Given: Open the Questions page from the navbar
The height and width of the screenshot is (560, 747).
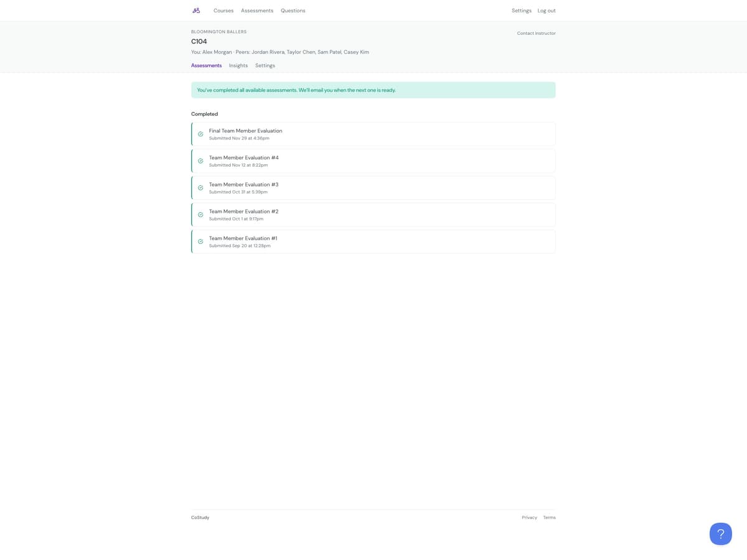Looking at the screenshot, I should coord(293,10).
